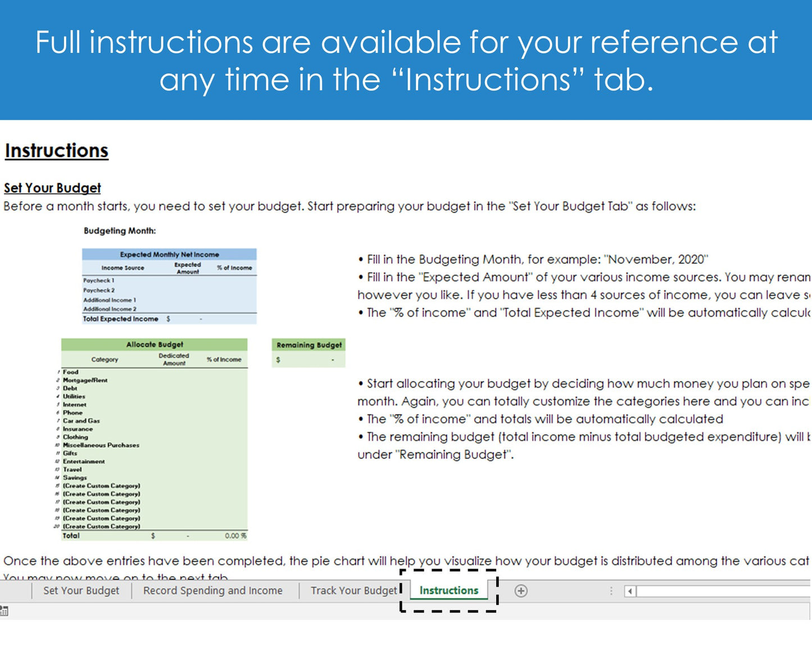This screenshot has width=812, height=650.
Task: Open the Record Spending and Income tab
Action: click(212, 590)
